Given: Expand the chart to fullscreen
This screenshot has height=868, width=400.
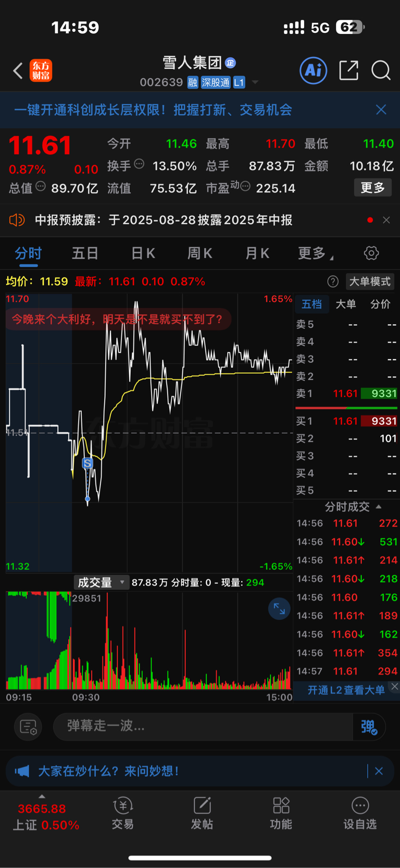Looking at the screenshot, I should (279, 608).
